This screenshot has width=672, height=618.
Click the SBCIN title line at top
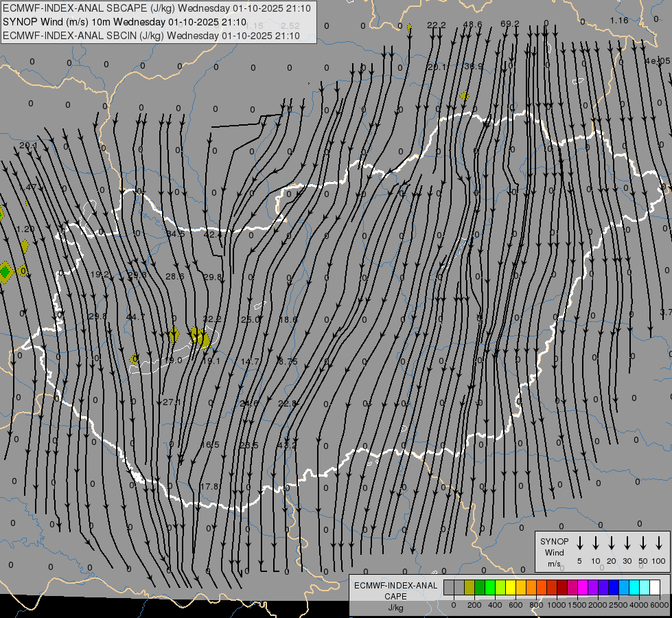[151, 36]
